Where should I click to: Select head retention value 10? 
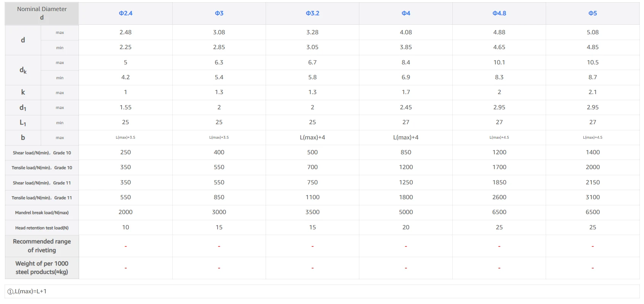click(x=125, y=227)
